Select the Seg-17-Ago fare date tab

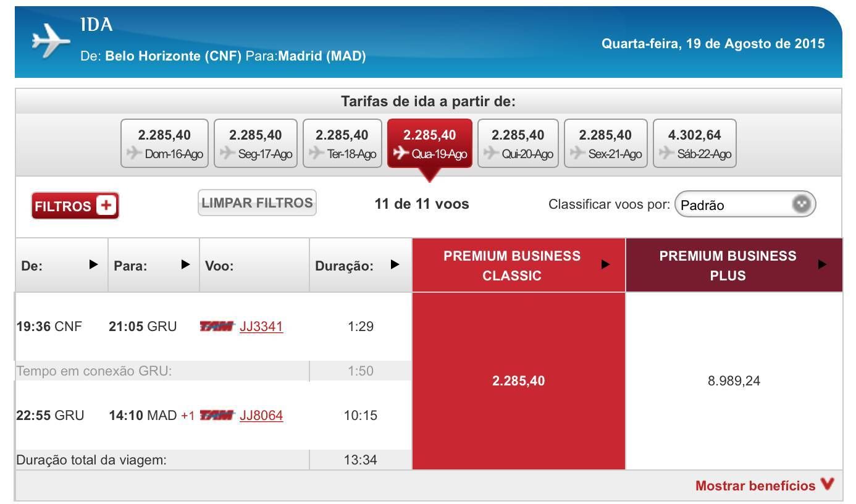tap(255, 143)
